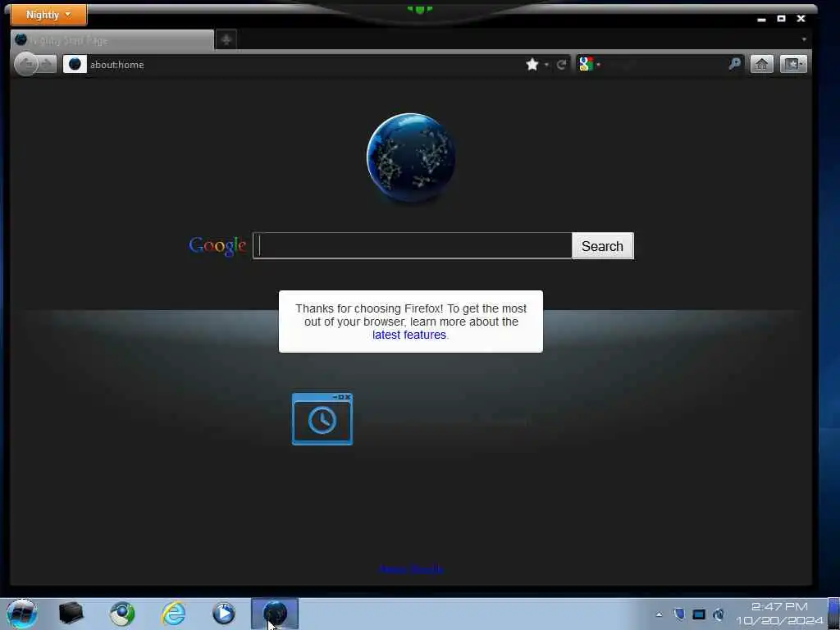Open the latest features link
The image size is (840, 630).
409,335
